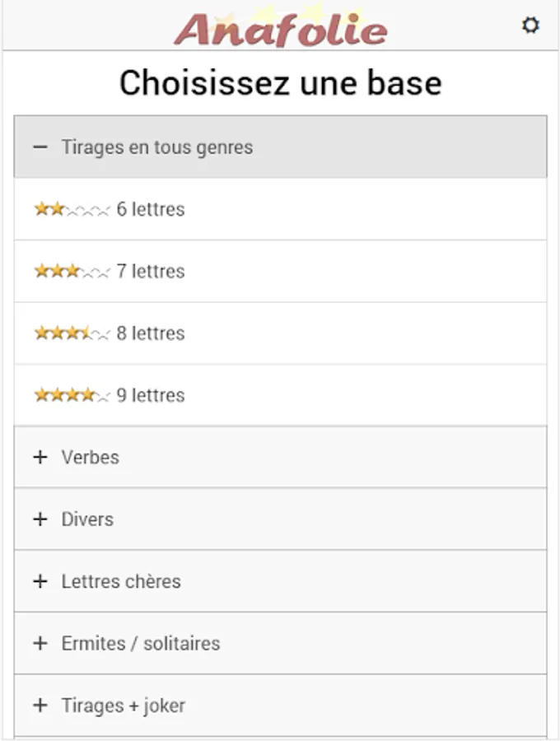Expand the Ermites / solitaires section

[x=140, y=643]
